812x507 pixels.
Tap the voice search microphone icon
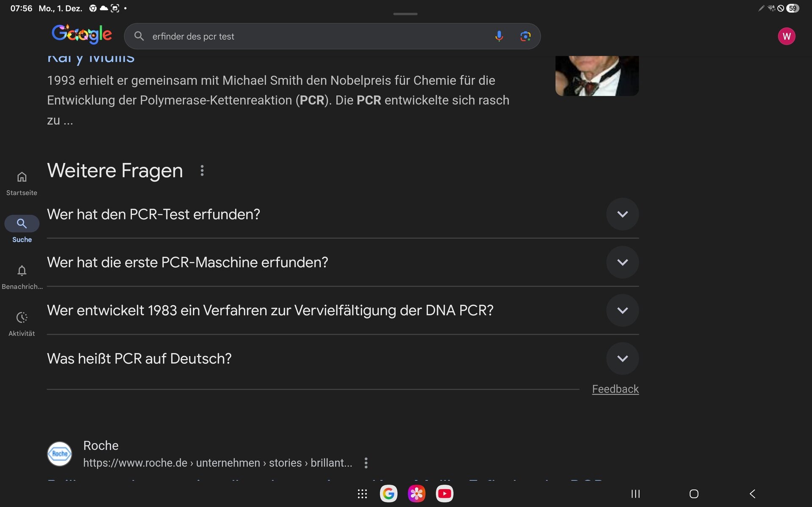click(x=499, y=36)
